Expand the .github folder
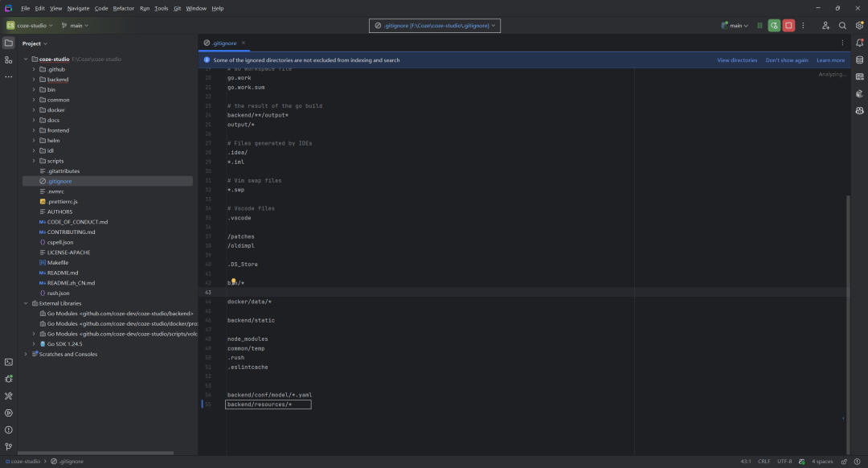Screen dimensions: 868x468 coord(34,69)
